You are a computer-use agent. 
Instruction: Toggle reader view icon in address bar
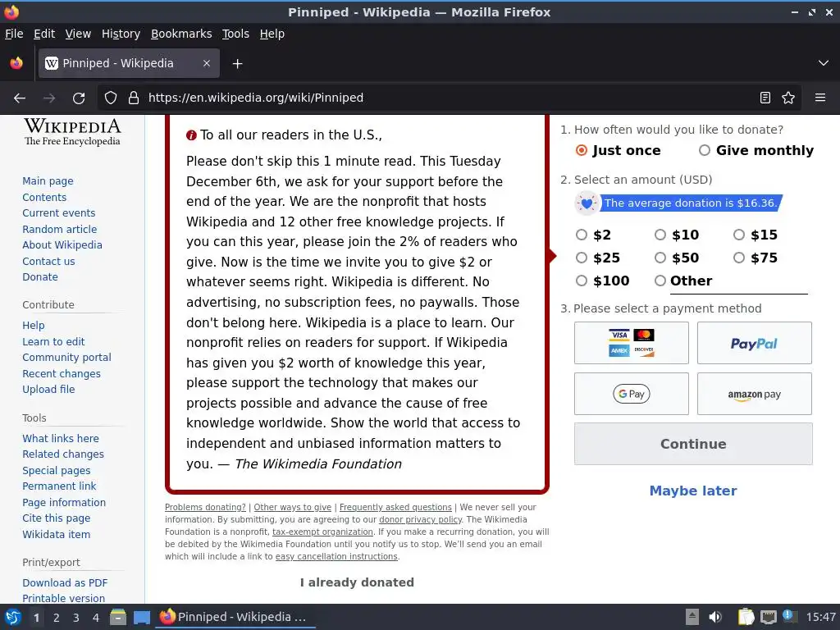click(x=765, y=98)
